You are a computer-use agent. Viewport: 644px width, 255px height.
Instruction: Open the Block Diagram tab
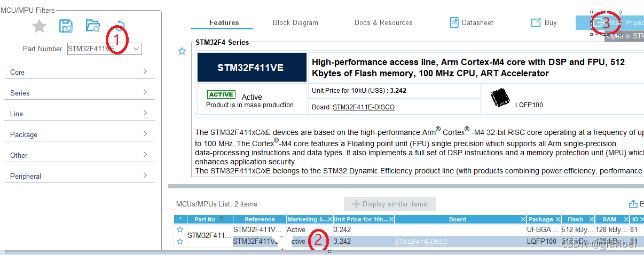point(295,22)
